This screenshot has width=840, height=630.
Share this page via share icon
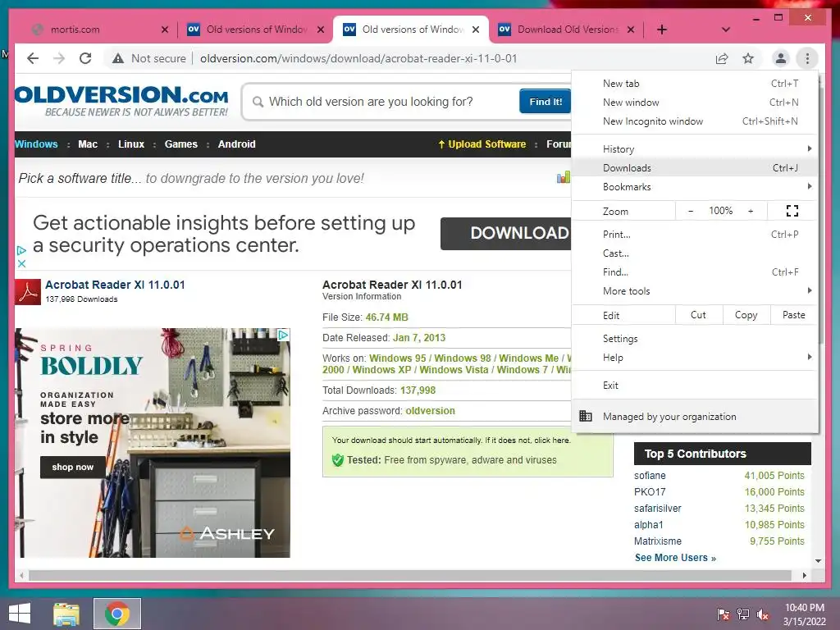pyautogui.click(x=722, y=58)
